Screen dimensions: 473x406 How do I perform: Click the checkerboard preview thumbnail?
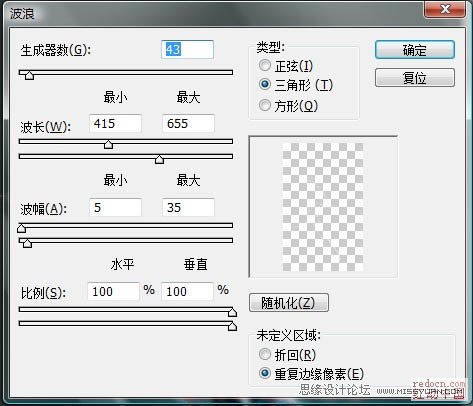tap(323, 207)
